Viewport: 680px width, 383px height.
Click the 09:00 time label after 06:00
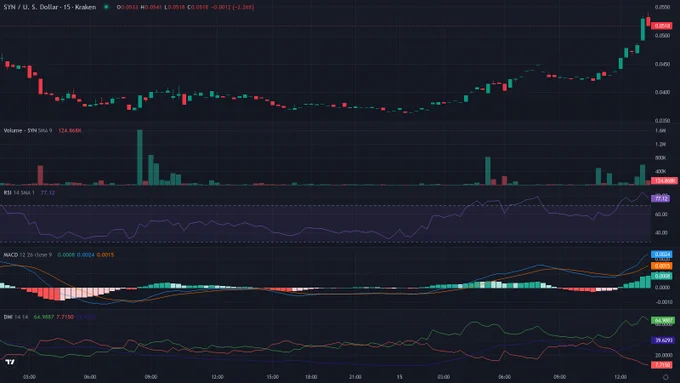tap(150, 377)
